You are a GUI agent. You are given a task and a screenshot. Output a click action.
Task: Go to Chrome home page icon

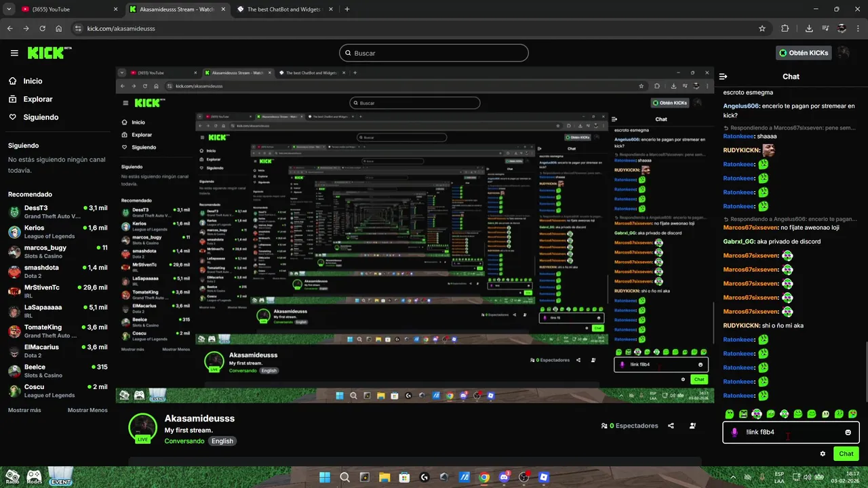[x=59, y=28]
